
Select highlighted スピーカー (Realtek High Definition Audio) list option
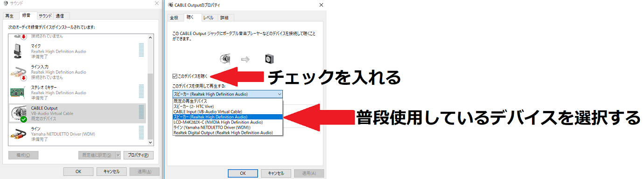228,117
